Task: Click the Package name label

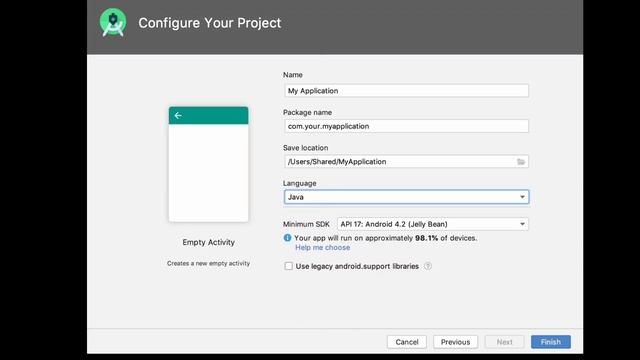Action: tap(307, 112)
